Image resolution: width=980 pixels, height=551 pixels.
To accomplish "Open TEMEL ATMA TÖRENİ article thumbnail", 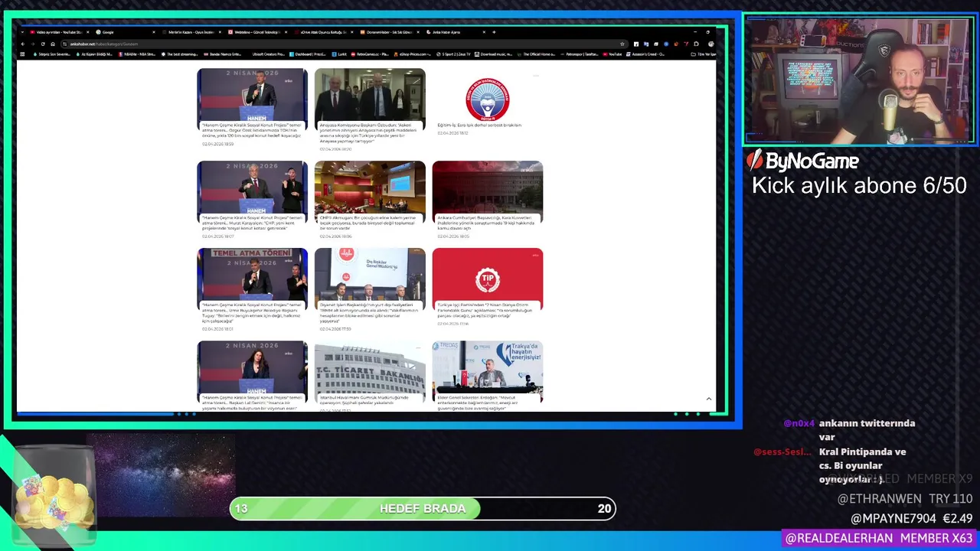I will coord(252,274).
